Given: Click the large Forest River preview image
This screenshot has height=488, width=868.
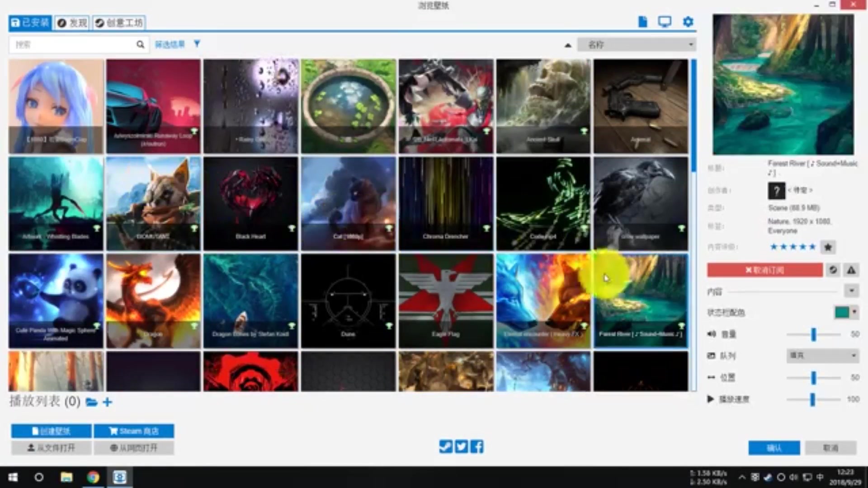Looking at the screenshot, I should (x=783, y=84).
